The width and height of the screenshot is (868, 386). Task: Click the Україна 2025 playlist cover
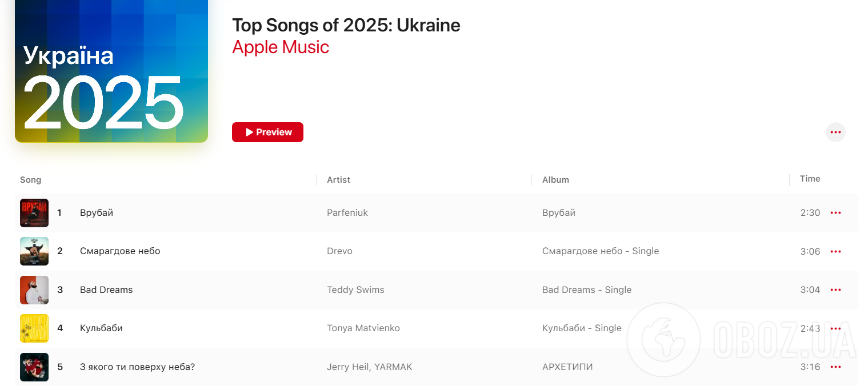pyautogui.click(x=111, y=71)
